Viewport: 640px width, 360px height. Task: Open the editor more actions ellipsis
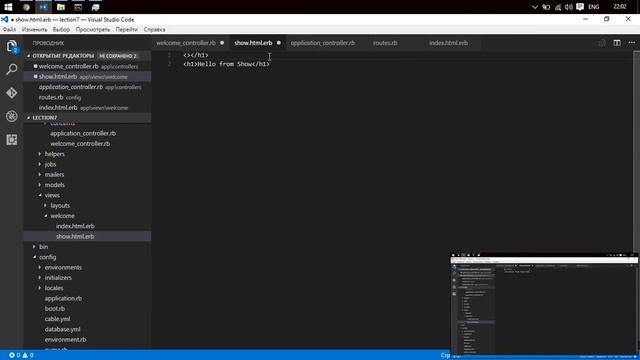[x=631, y=43]
